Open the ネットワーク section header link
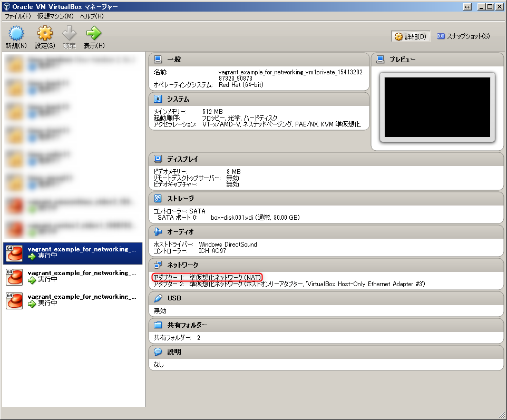507x420 pixels. [x=183, y=265]
